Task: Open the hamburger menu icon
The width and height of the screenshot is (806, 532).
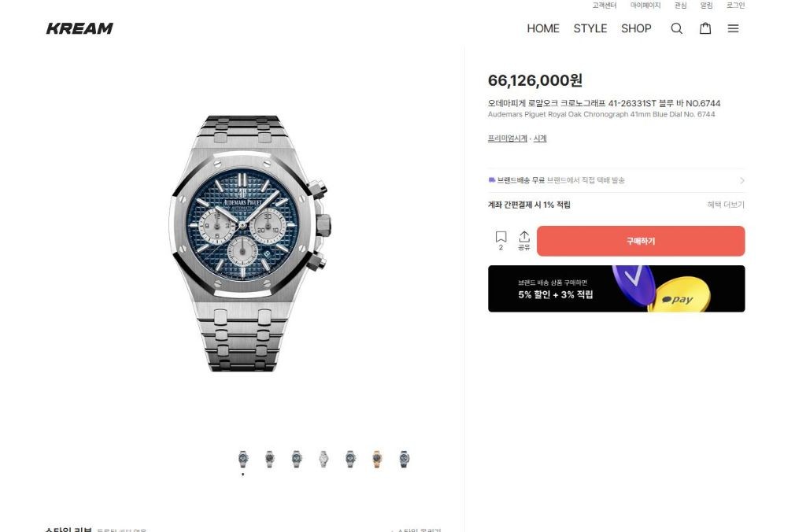Action: (x=733, y=28)
